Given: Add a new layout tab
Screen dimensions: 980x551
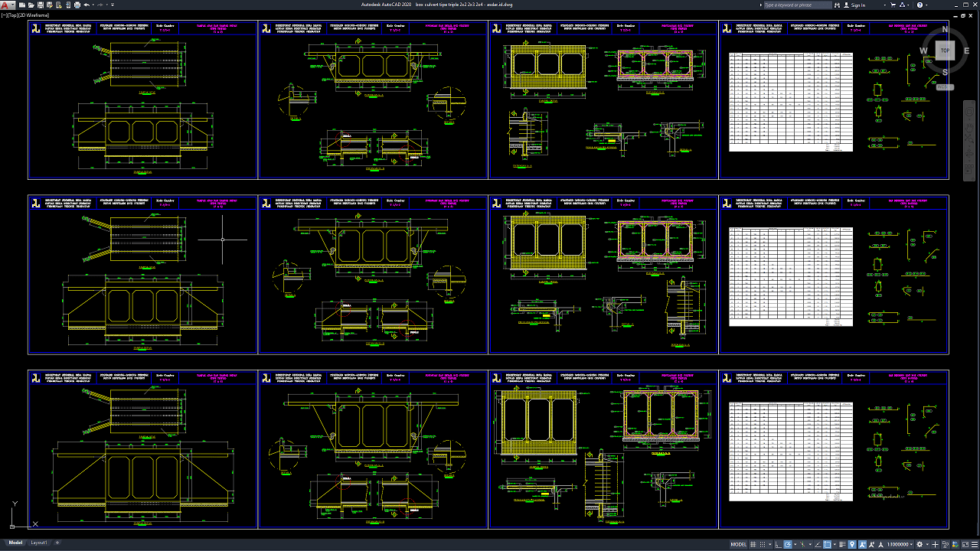Looking at the screenshot, I should click(x=57, y=543).
